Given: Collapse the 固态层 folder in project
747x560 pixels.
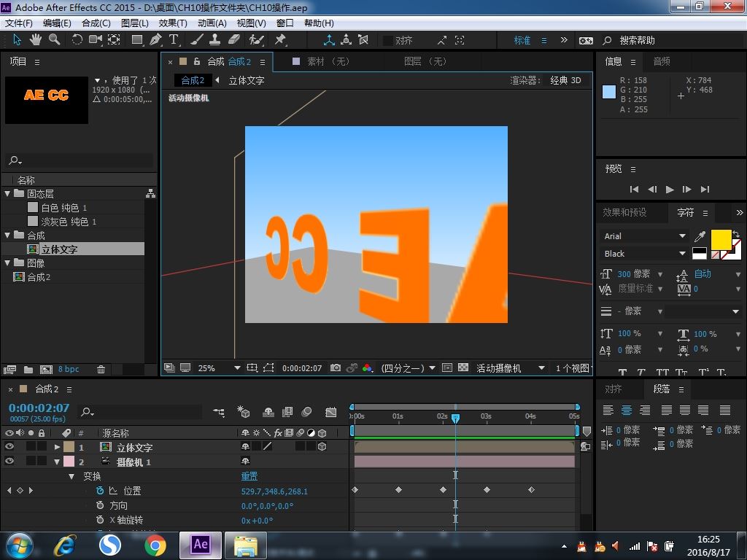Looking at the screenshot, I should tap(8, 194).
